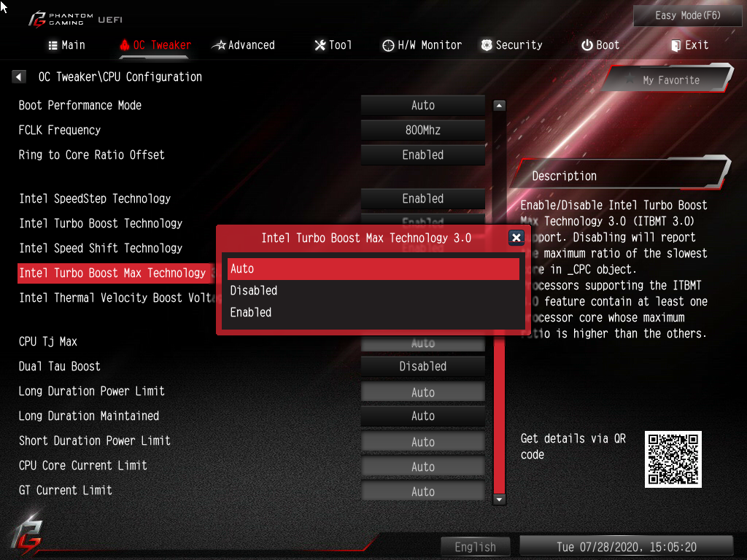The image size is (747, 560).
Task: Click the QR code image
Action: point(673,459)
